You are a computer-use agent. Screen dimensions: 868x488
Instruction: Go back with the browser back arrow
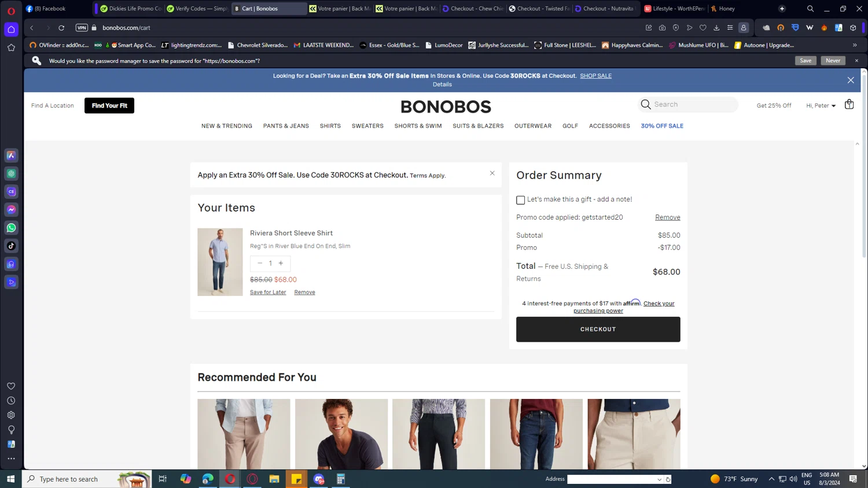[x=32, y=28]
